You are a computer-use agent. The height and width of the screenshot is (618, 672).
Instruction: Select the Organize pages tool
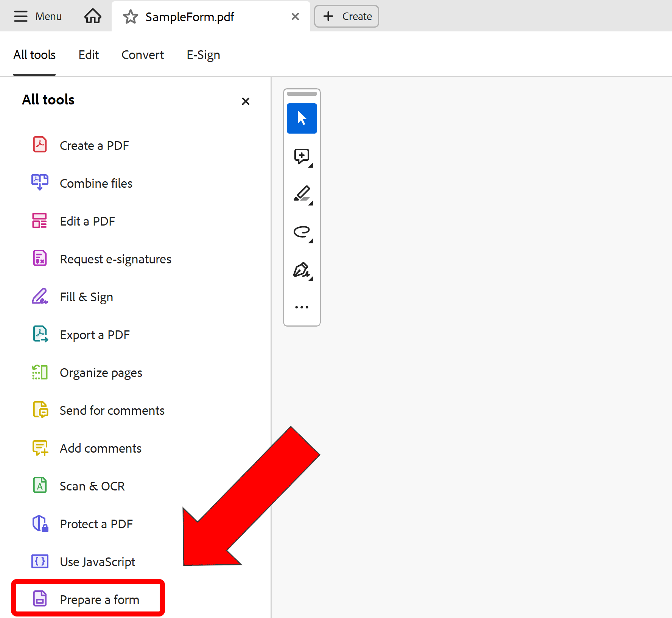point(101,372)
